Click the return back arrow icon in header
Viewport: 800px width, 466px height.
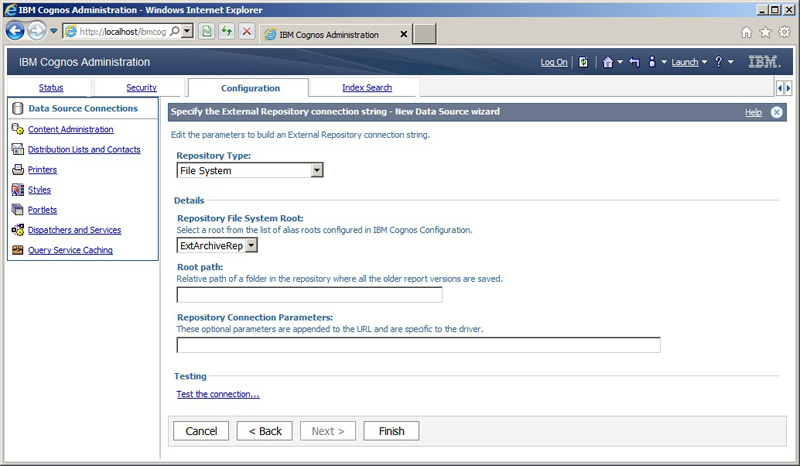[634, 62]
